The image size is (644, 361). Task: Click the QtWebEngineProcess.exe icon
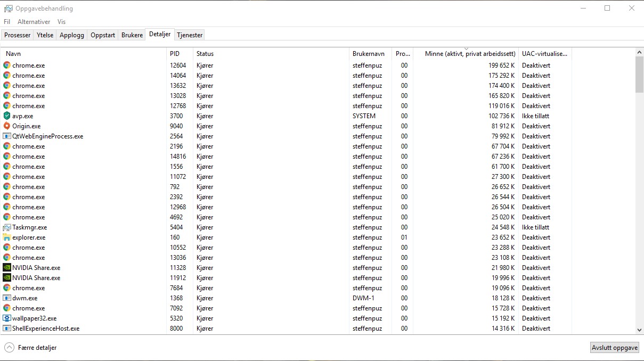coord(7,136)
